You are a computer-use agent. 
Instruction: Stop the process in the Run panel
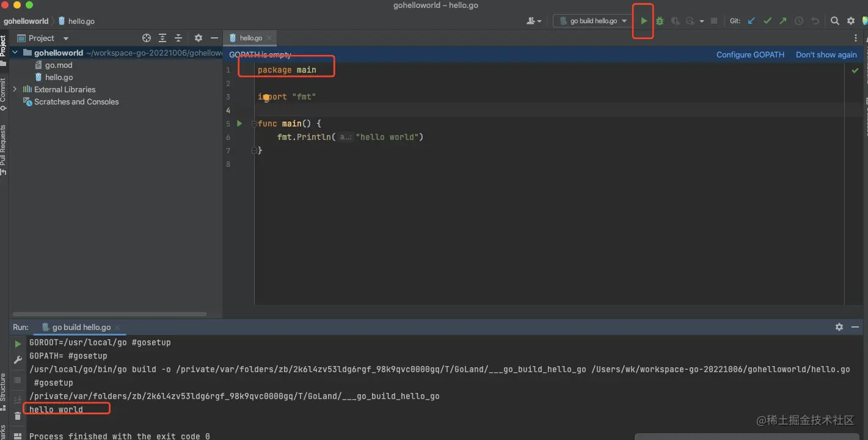click(18, 380)
